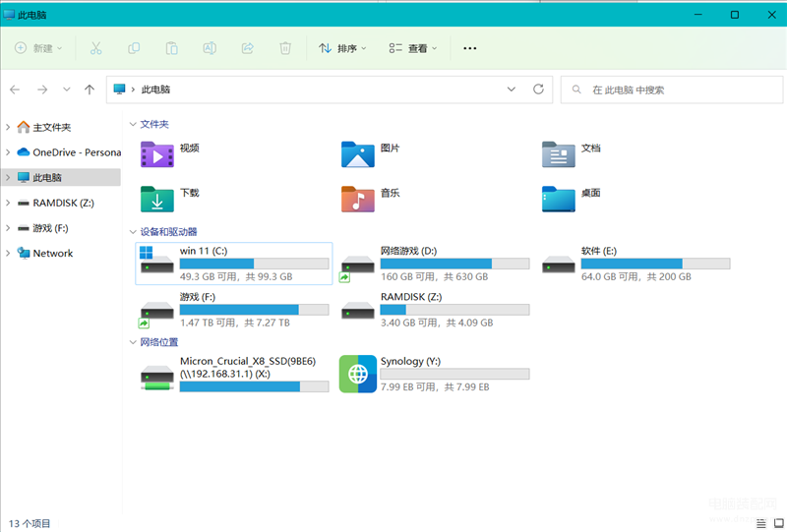
Task: Select the win 11 (C:) drive
Action: tap(234, 264)
